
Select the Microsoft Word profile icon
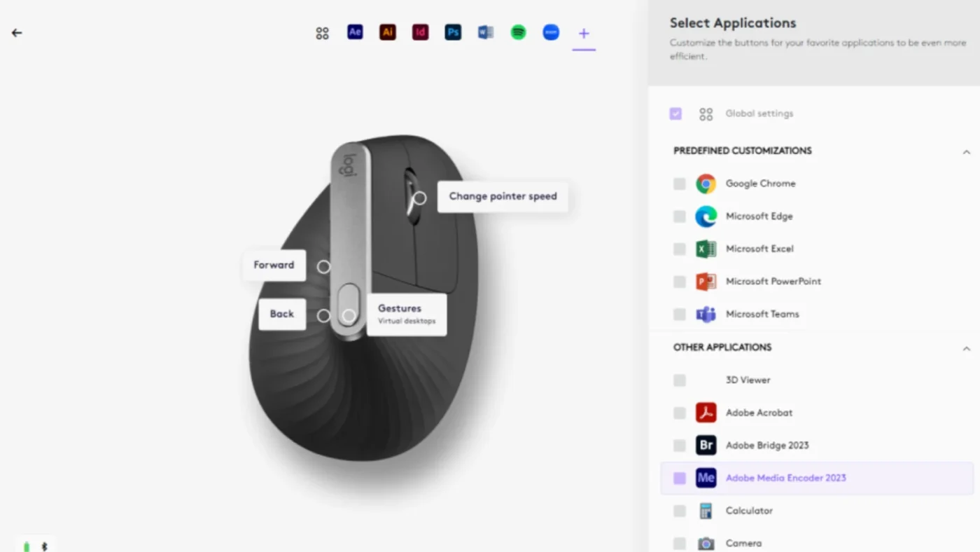tap(485, 32)
